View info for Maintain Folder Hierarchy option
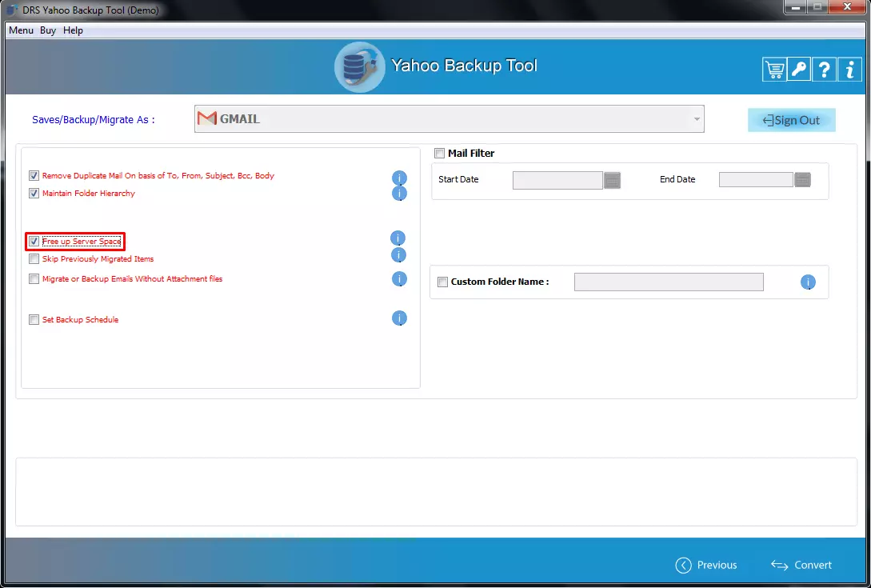The height and width of the screenshot is (588, 871). pyautogui.click(x=399, y=194)
